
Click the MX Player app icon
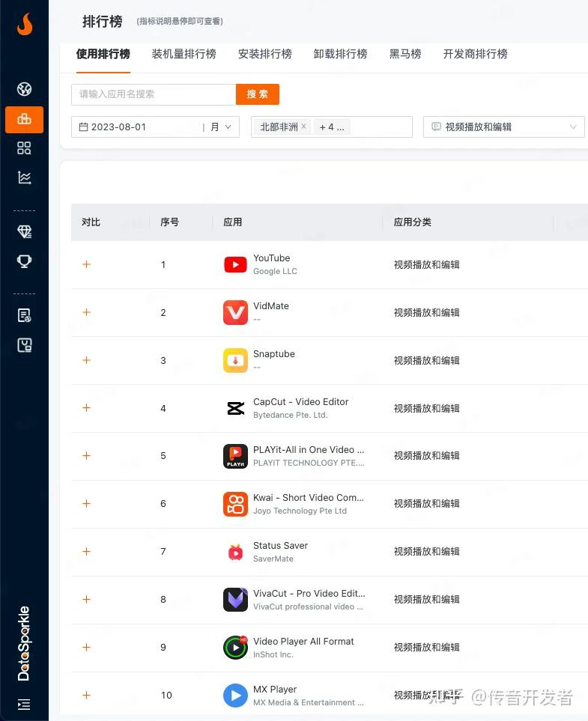pos(235,696)
